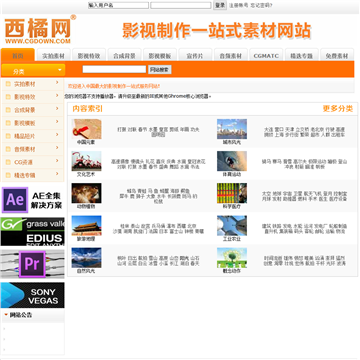Open the folder icon beside 影视模板 in sidebar
Image resolution: width=360 pixels, height=360 pixels.
coord(8,123)
